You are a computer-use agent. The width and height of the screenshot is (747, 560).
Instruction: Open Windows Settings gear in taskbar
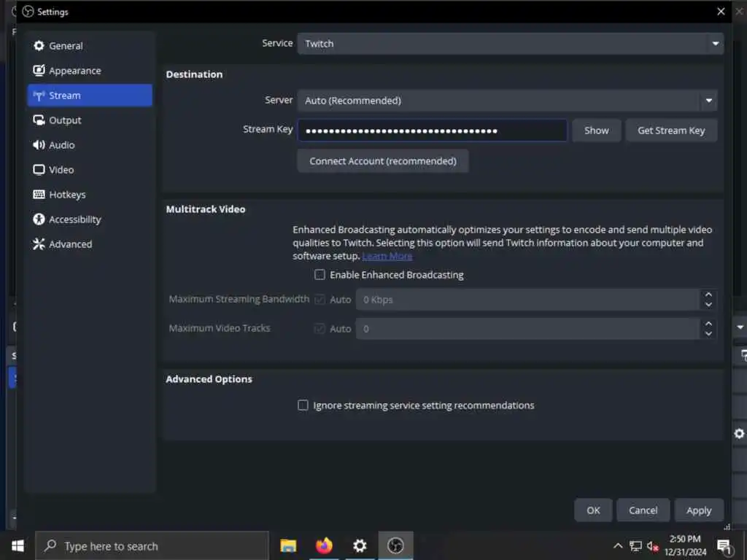[x=360, y=545]
